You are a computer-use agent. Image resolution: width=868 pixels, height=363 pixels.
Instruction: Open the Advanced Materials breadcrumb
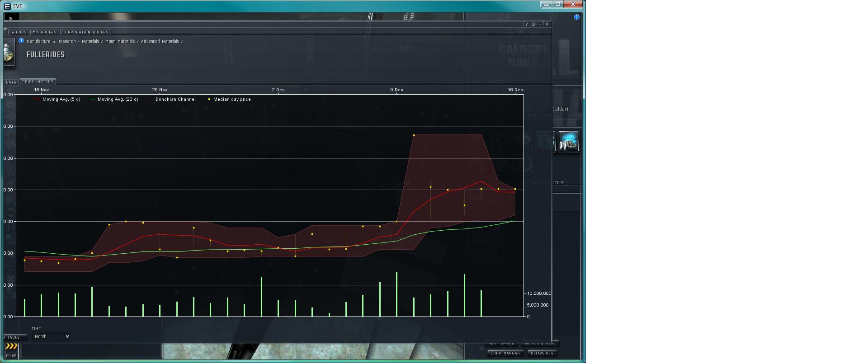tap(160, 41)
